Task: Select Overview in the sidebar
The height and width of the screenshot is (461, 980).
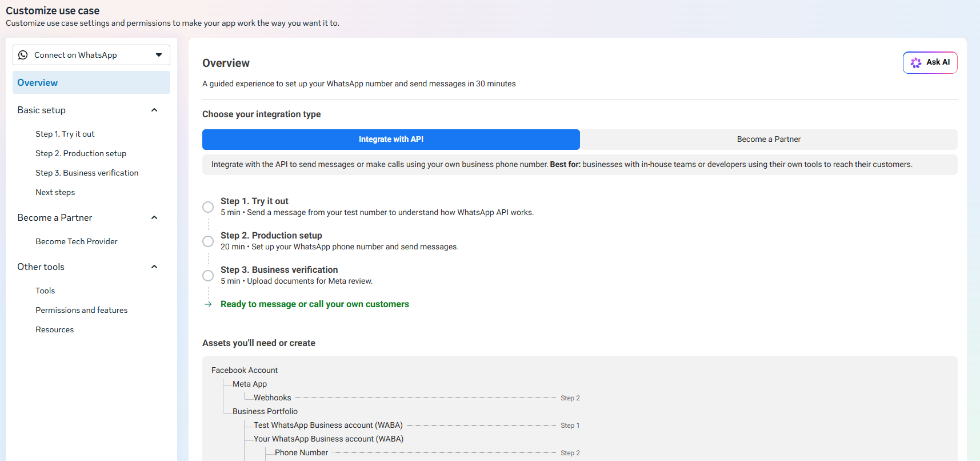Action: click(x=91, y=82)
